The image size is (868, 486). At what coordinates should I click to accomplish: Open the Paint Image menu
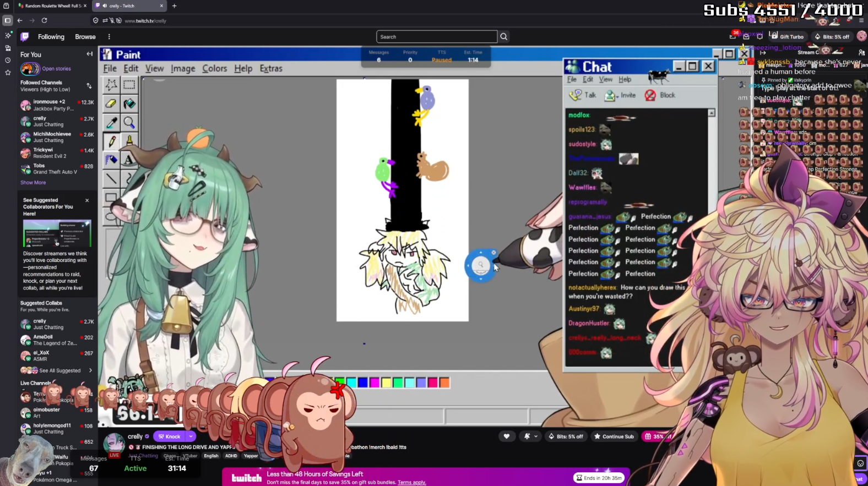[x=183, y=69]
